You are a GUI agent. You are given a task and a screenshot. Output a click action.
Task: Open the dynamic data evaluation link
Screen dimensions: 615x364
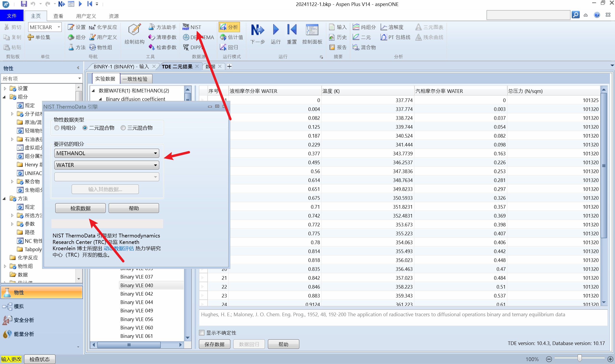click(x=119, y=248)
